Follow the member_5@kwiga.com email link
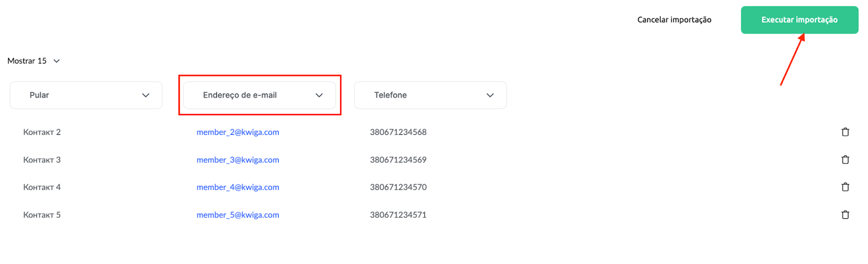The width and height of the screenshot is (868, 264). (x=238, y=215)
